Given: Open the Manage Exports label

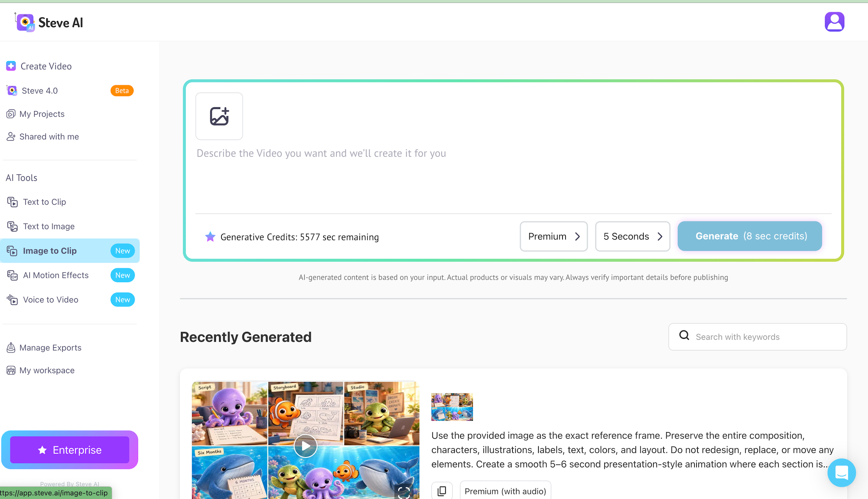Looking at the screenshot, I should click(x=50, y=347).
